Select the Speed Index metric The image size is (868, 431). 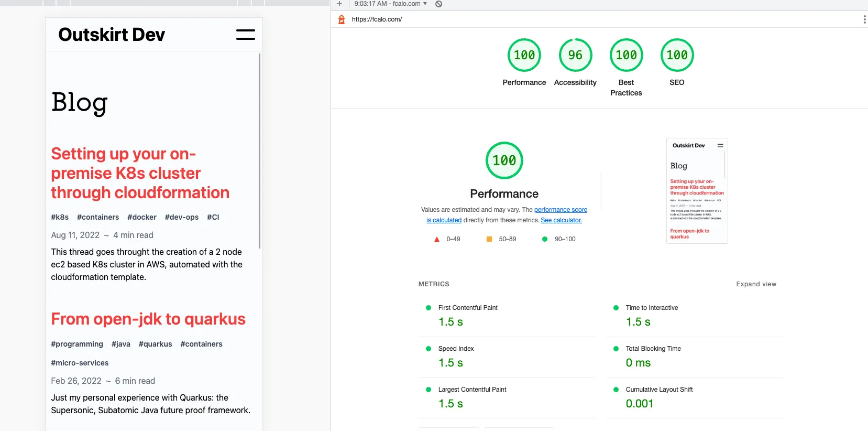pos(507,357)
